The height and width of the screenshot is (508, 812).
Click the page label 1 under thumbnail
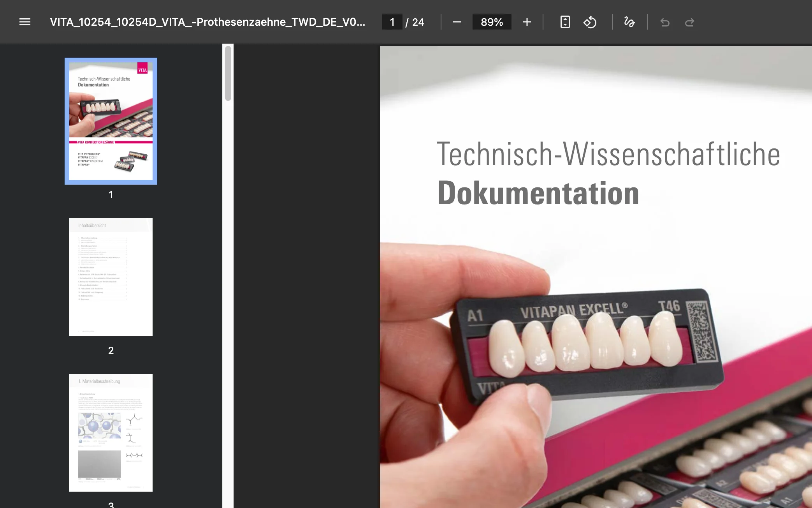111,195
